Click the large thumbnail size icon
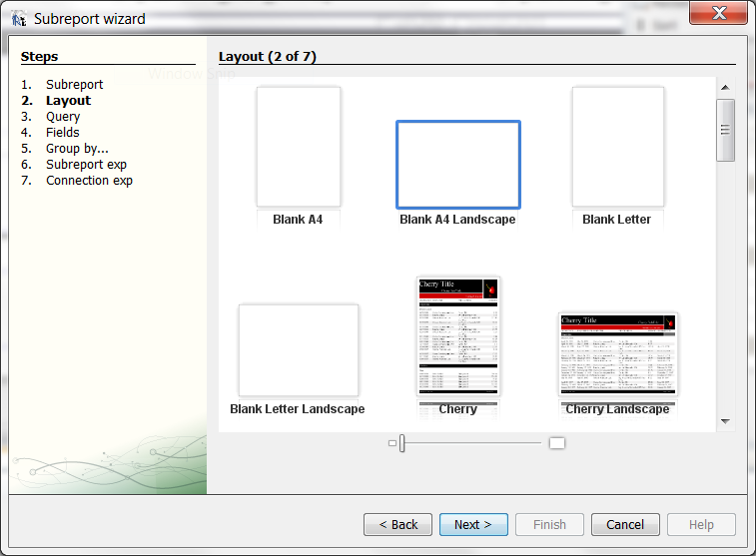The image size is (756, 556). coord(557,443)
